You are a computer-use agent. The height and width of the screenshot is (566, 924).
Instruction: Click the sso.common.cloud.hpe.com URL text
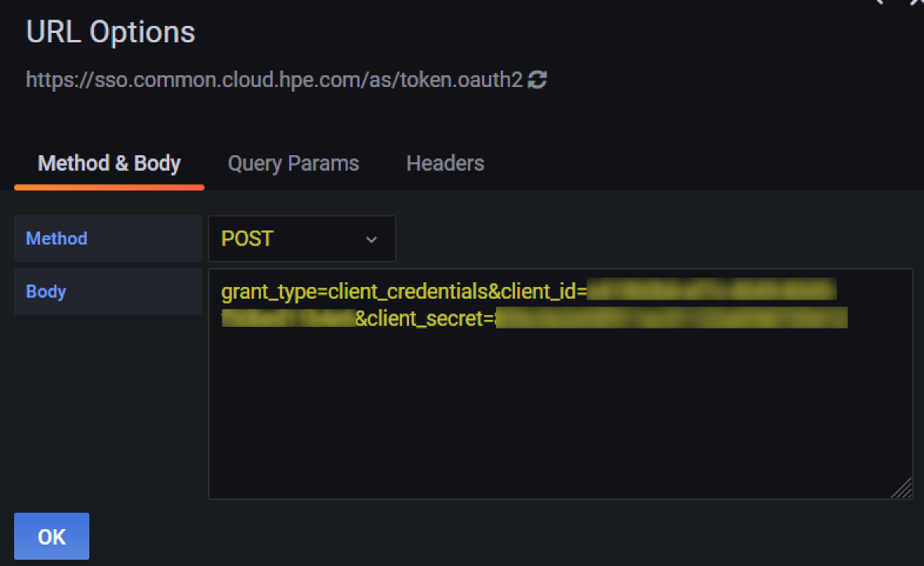(x=274, y=79)
